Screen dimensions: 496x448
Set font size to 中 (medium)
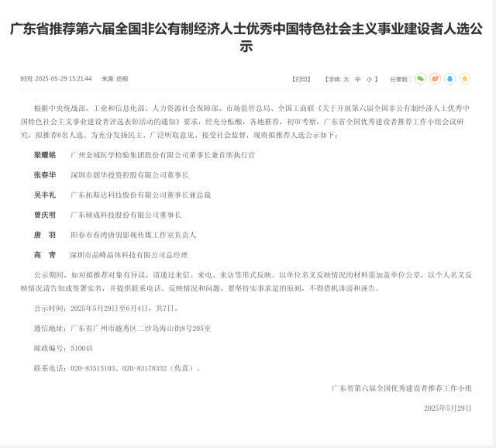tap(358, 79)
